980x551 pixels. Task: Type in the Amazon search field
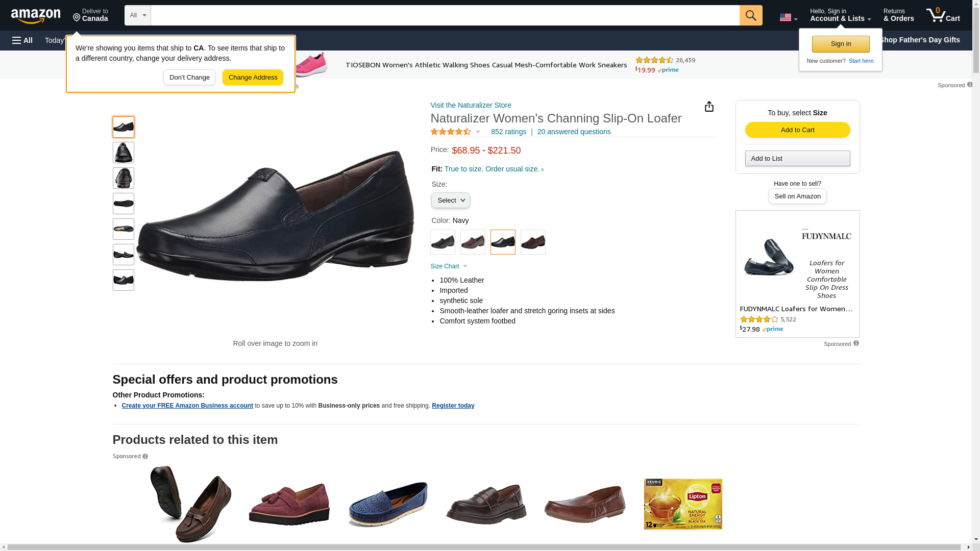pos(444,15)
